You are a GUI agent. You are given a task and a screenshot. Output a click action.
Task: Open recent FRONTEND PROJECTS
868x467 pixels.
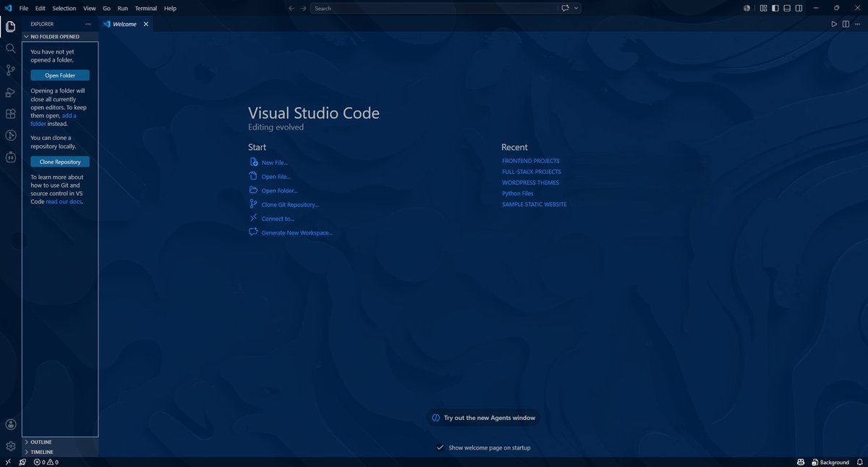(x=531, y=161)
